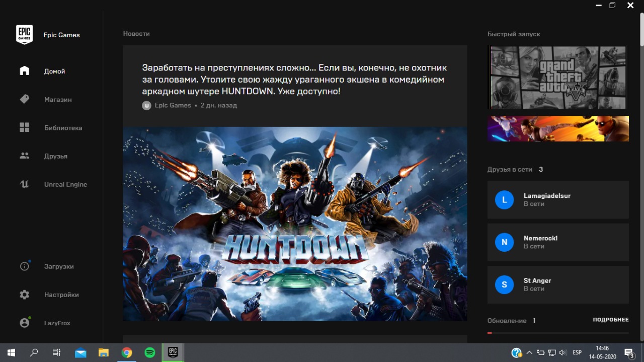The width and height of the screenshot is (644, 362).
Task: Click the 'Быстрый запуск' heading
Action: [x=514, y=34]
